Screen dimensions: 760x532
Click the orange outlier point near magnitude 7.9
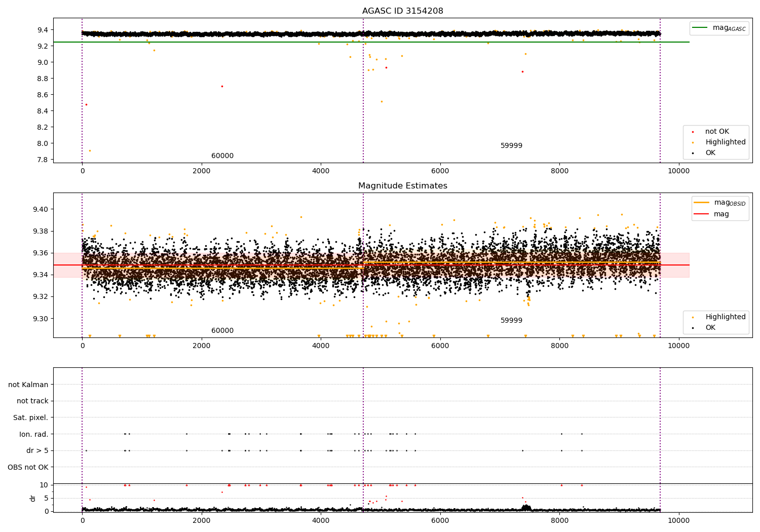pyautogui.click(x=90, y=150)
